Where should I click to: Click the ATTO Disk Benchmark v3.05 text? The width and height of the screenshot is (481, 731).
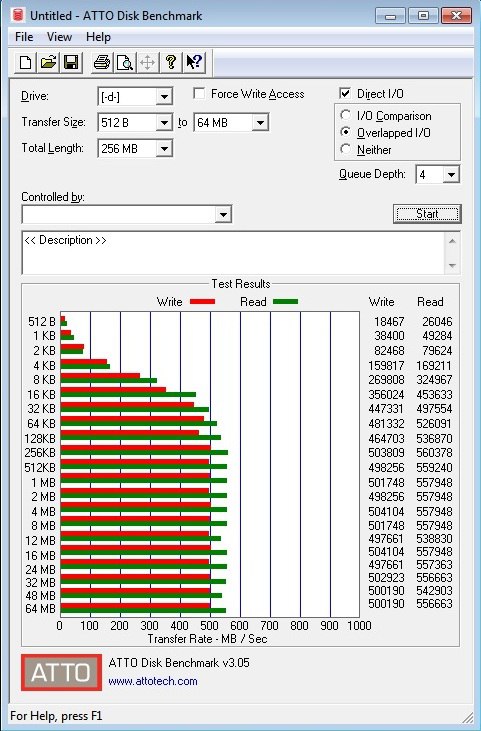coord(179,662)
